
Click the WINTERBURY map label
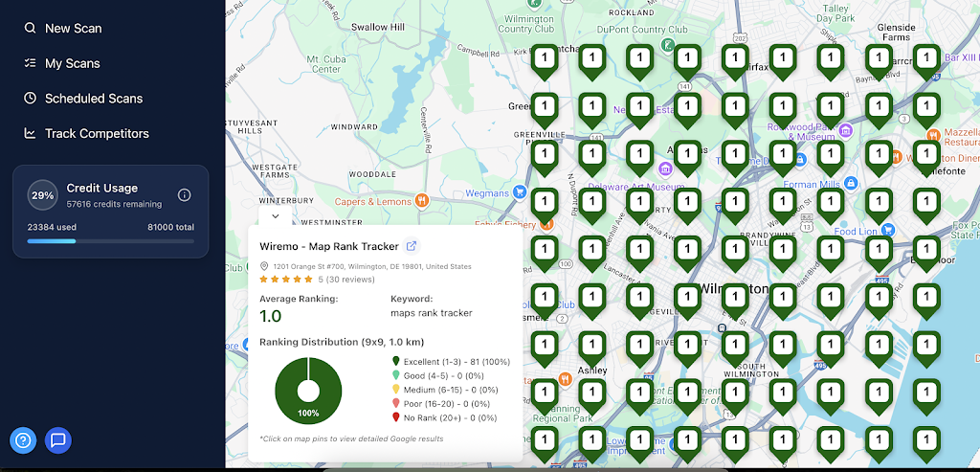click(x=286, y=201)
